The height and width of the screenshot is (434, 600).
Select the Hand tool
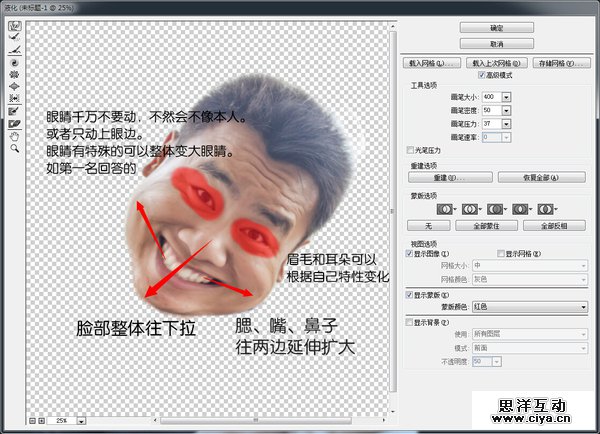click(16, 134)
